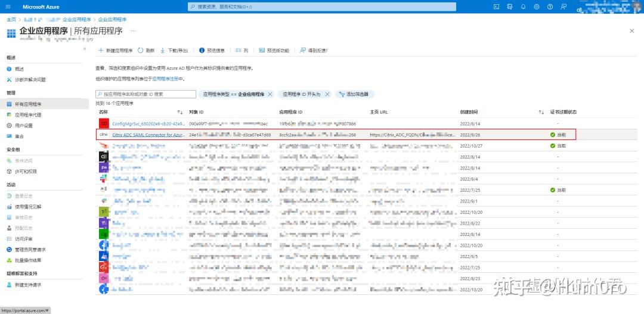
Task: Open the help question mark icon
Action: click(x=550, y=7)
